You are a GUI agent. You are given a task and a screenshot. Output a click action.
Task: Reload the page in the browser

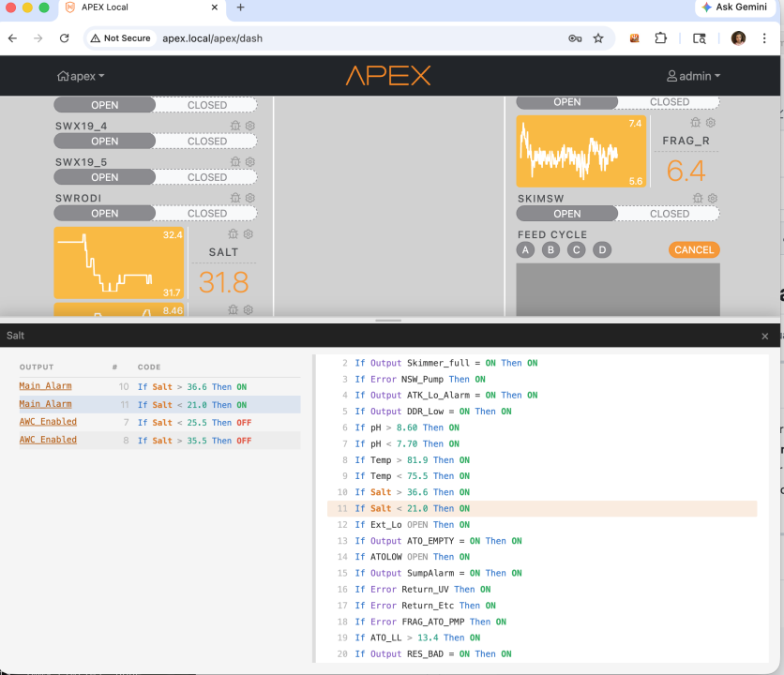65,38
